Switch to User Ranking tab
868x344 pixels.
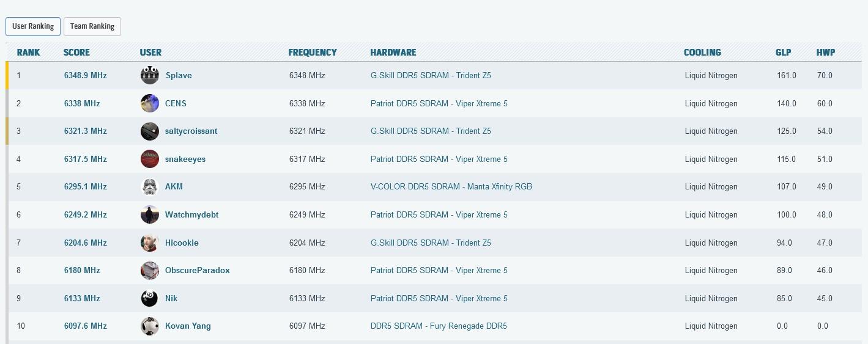pos(33,26)
